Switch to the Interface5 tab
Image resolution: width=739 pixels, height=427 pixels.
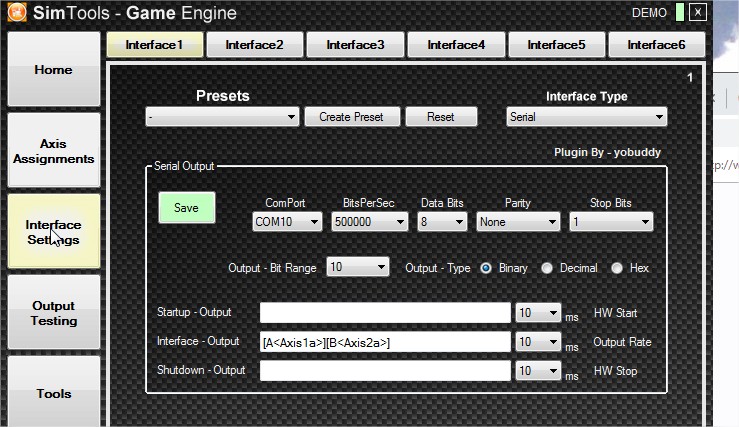pos(557,45)
